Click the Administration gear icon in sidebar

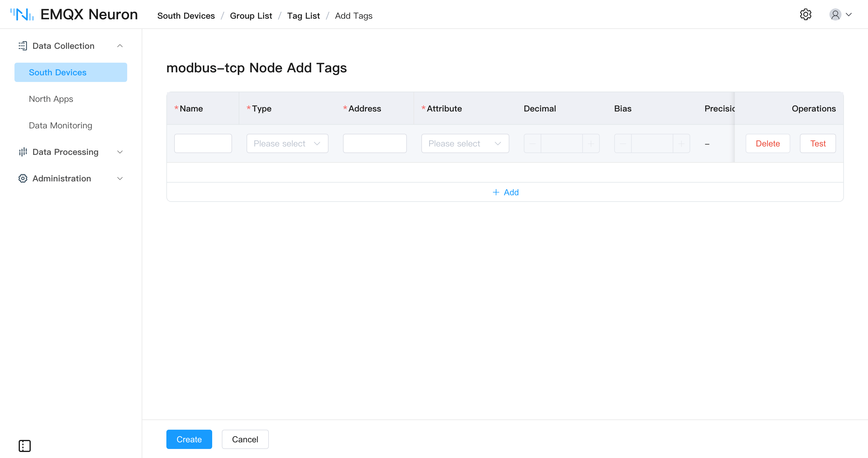pos(23,178)
